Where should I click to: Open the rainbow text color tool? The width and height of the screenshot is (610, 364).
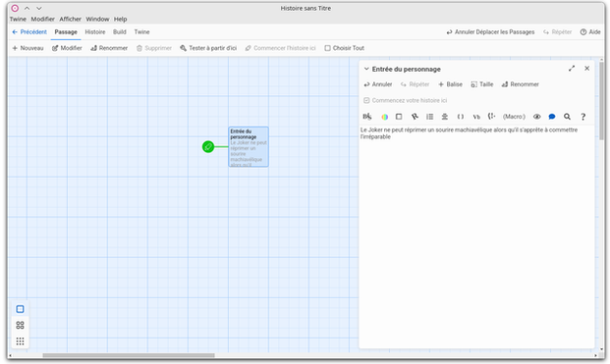(x=384, y=117)
